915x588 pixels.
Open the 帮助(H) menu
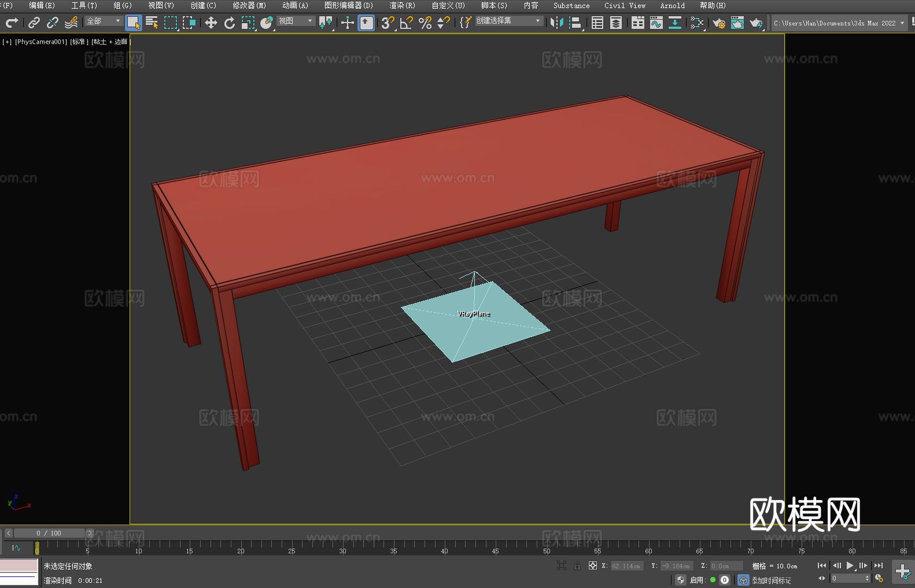(713, 5)
